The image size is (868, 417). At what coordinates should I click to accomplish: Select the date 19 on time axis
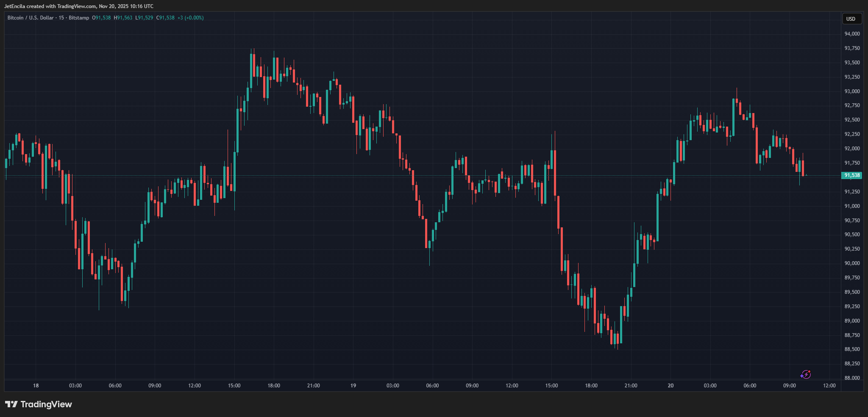coord(353,386)
